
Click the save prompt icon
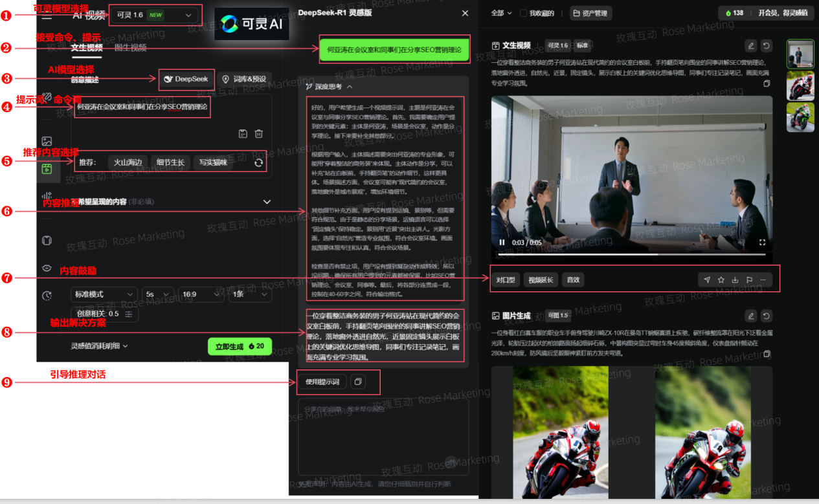(243, 134)
